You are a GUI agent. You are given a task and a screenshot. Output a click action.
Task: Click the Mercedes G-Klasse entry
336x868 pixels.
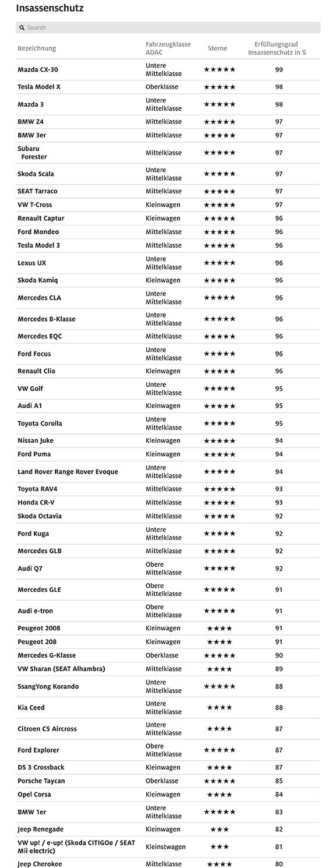click(47, 655)
